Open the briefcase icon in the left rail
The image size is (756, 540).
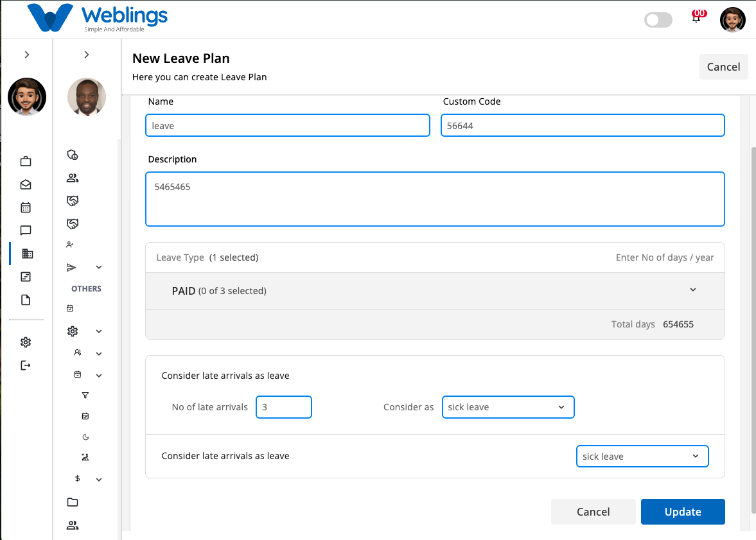[x=26, y=162]
